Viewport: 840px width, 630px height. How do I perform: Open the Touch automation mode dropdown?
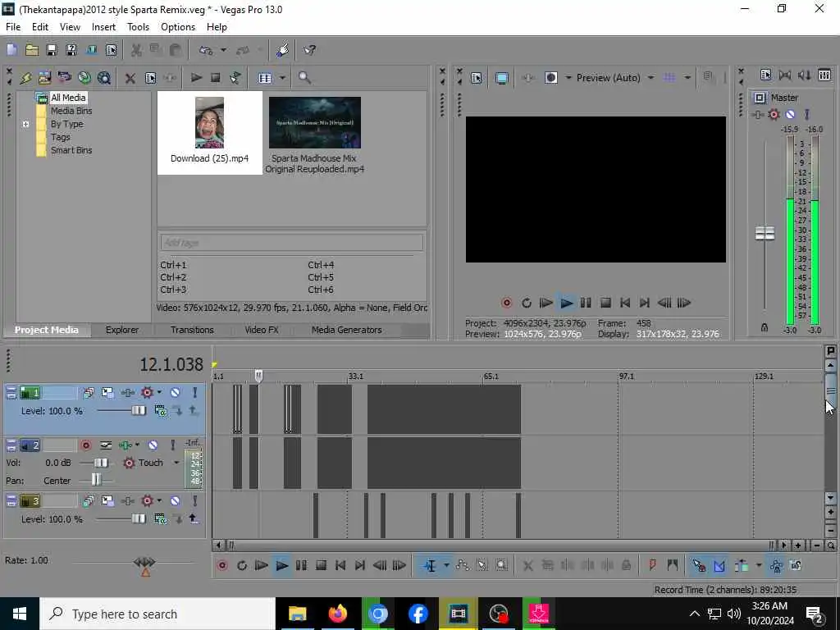coord(176,463)
